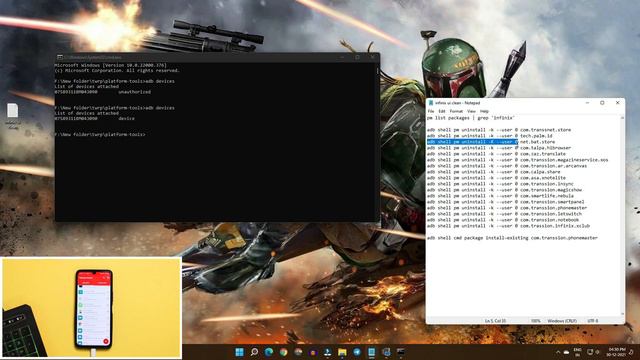This screenshot has width=640, height=360.
Task: Switch to Command Prompt taskbar icon
Action: [x=401, y=352]
